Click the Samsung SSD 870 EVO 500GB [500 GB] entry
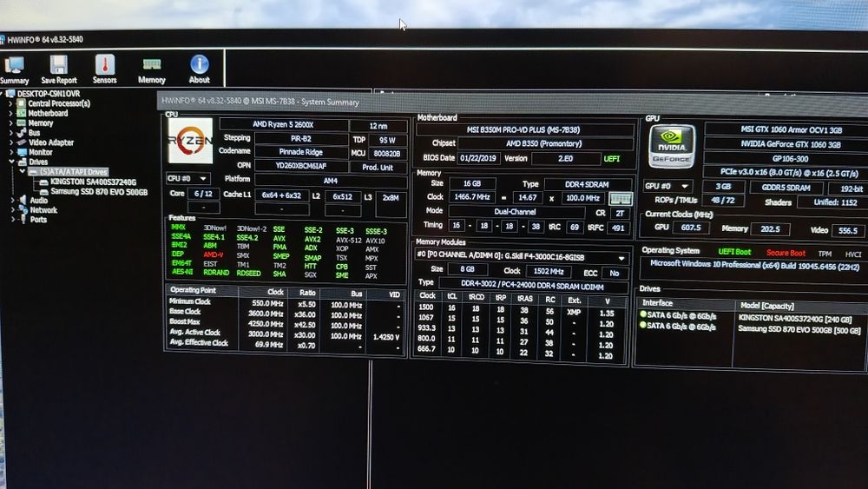This screenshot has height=489, width=868. 799,330
